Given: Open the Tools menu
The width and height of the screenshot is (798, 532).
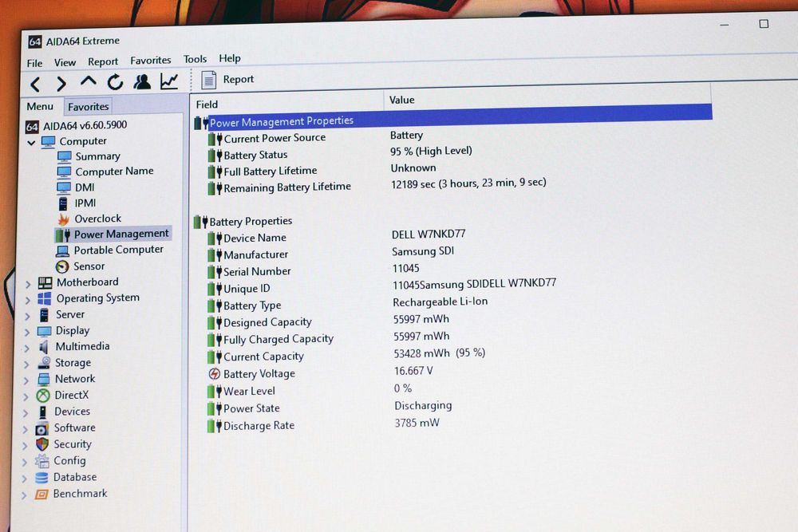Looking at the screenshot, I should click(x=195, y=59).
